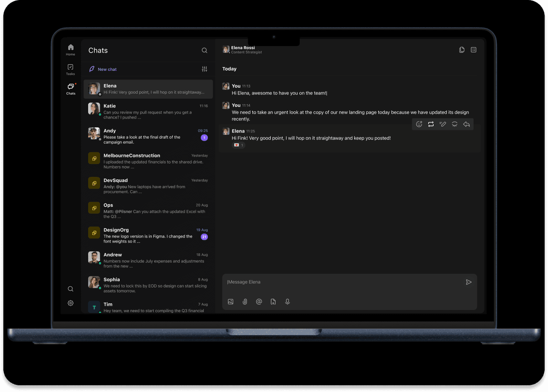Attach an image using the picture icon
548x392 pixels.
pos(231,302)
